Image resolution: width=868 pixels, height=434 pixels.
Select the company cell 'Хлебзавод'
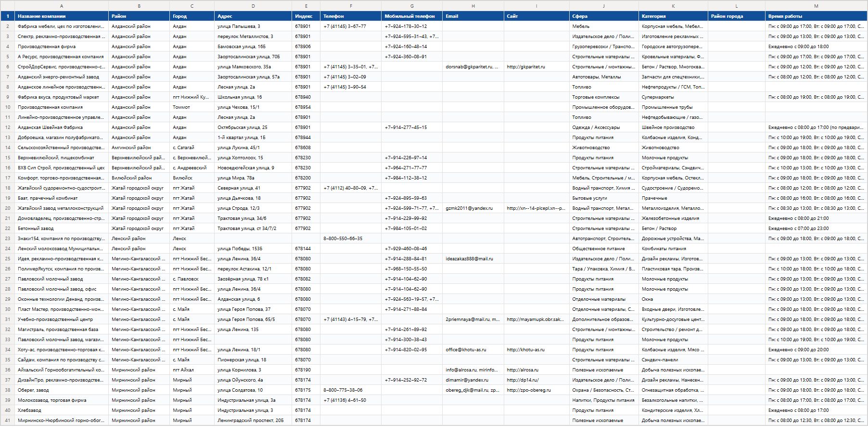click(62, 410)
